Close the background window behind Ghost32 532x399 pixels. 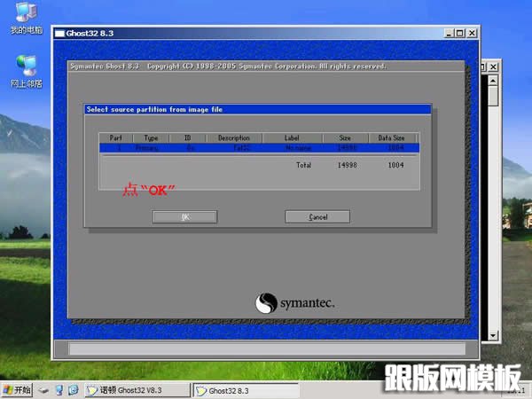coord(493,66)
